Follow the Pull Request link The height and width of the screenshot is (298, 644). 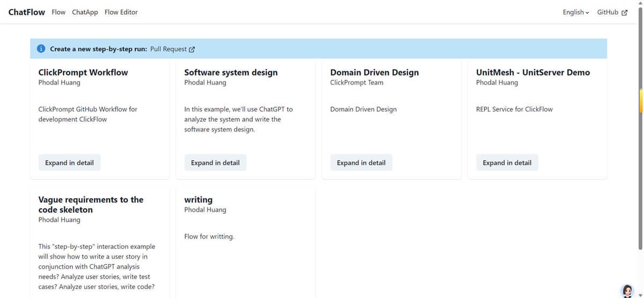(x=168, y=49)
